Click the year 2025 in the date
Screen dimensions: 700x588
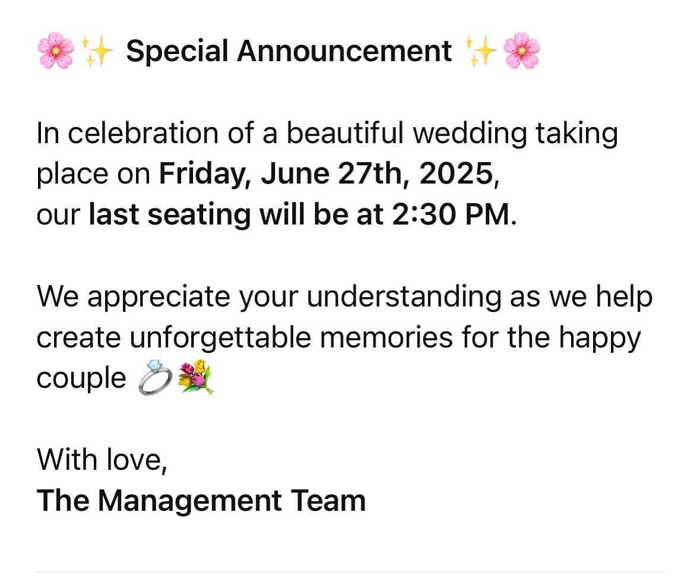pyautogui.click(x=456, y=173)
